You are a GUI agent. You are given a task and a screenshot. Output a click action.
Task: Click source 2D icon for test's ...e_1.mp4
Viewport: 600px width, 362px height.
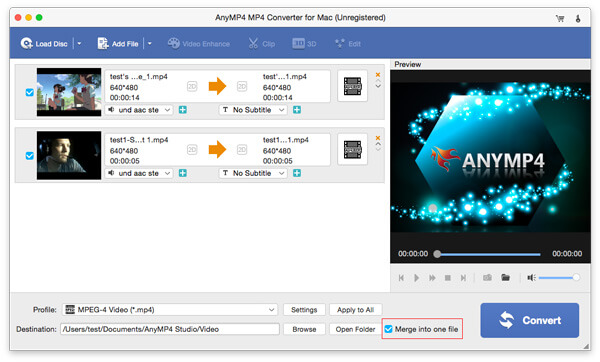point(192,86)
